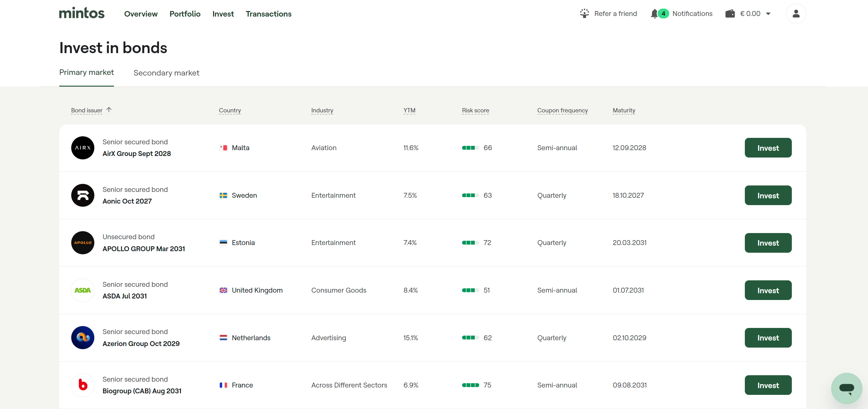This screenshot has width=868, height=409.
Task: Click the 12.09.2028 maturity date
Action: 629,148
